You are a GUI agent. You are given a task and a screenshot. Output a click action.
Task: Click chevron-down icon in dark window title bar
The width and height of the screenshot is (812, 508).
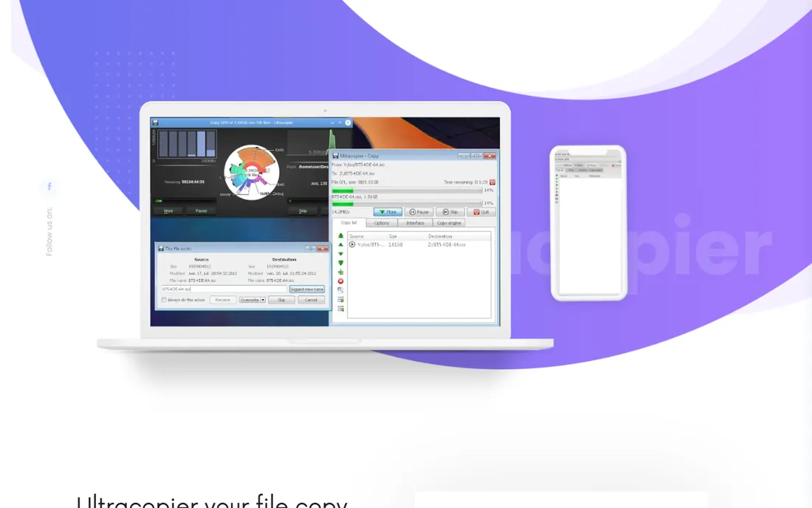tap(332, 123)
